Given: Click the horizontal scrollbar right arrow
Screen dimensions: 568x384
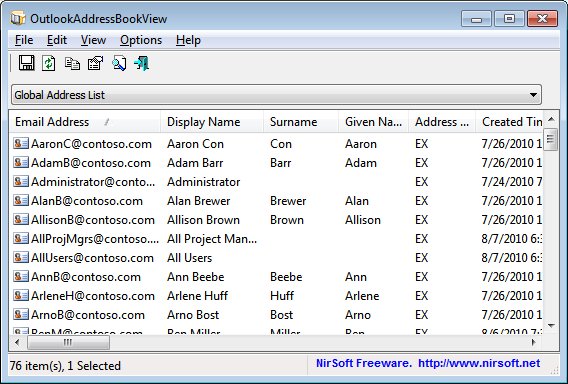Looking at the screenshot, I should pos(534,342).
